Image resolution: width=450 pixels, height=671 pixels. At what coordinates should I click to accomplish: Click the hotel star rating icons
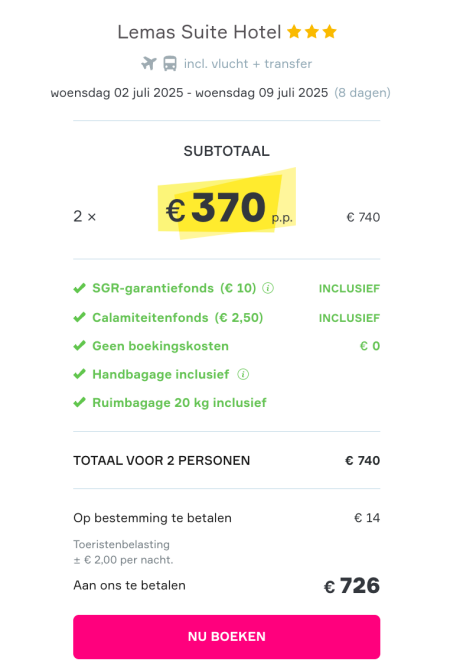(x=312, y=32)
